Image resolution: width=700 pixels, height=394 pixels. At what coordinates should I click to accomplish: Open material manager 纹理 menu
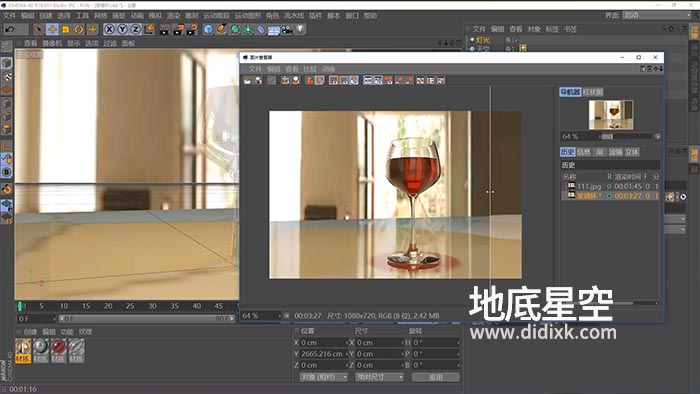(x=85, y=332)
